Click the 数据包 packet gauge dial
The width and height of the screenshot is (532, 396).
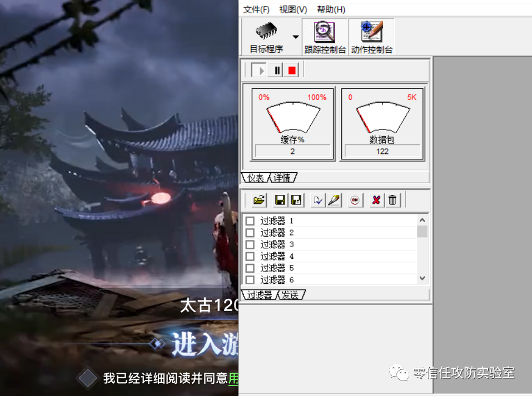coord(382,117)
